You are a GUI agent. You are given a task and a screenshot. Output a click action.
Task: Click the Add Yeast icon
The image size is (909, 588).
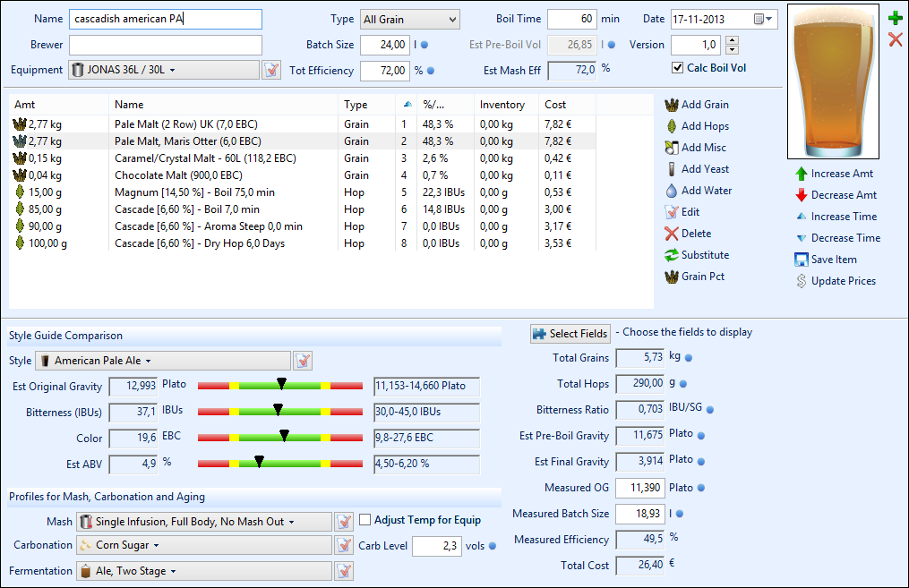(672, 169)
